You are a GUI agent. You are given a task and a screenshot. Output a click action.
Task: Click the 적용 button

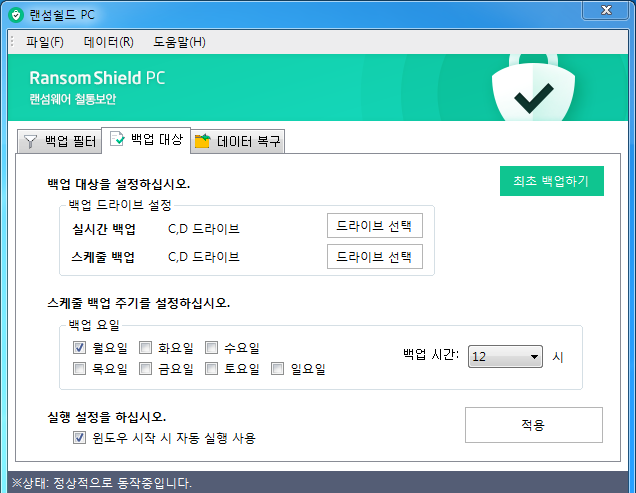[534, 425]
